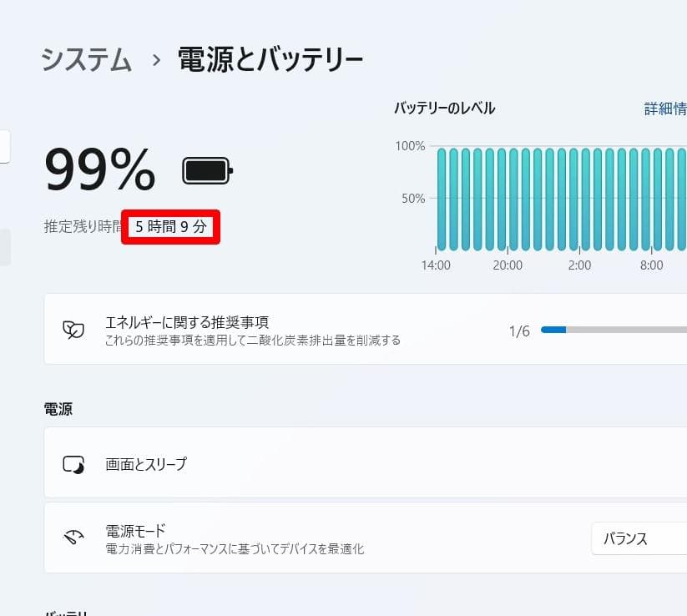Click the battery icon beside 99%
This screenshot has width=687, height=616.
(206, 170)
